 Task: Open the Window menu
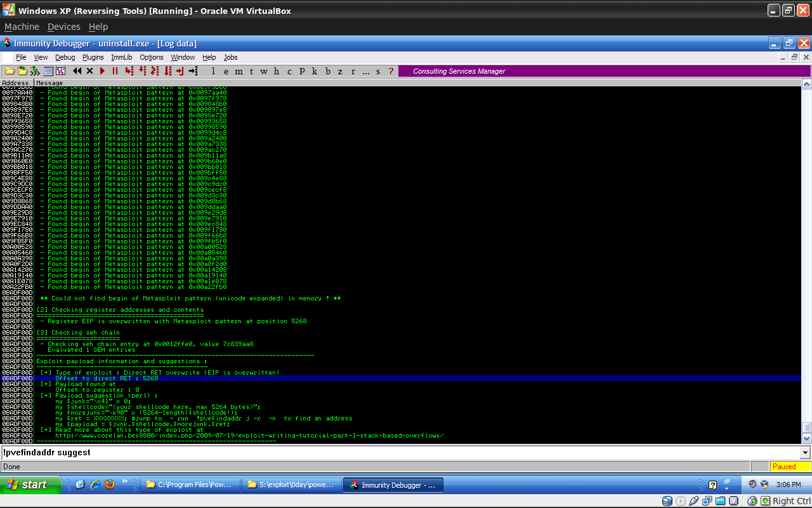[183, 57]
